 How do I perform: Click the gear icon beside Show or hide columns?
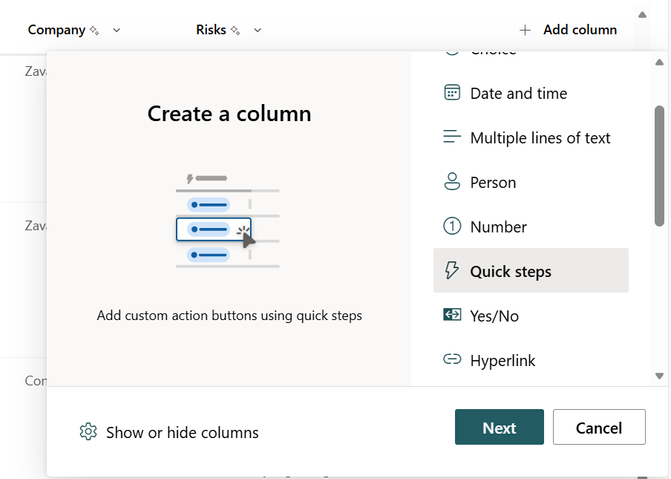point(88,432)
